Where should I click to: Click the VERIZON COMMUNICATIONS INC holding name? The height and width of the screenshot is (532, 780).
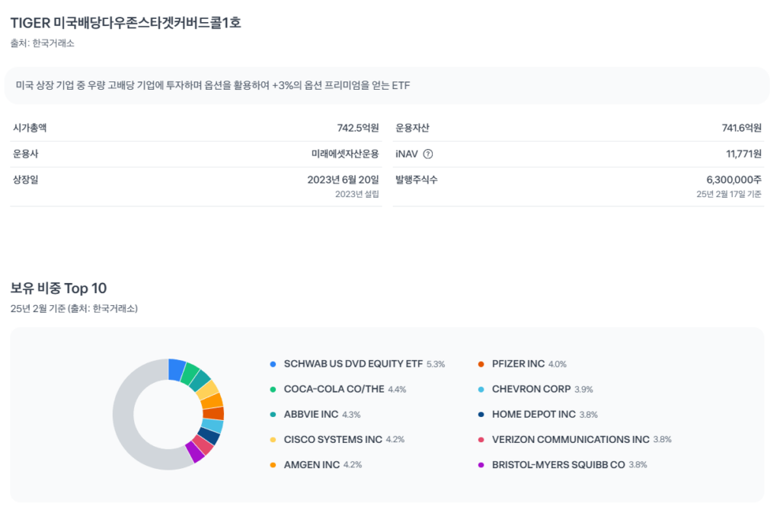point(571,439)
